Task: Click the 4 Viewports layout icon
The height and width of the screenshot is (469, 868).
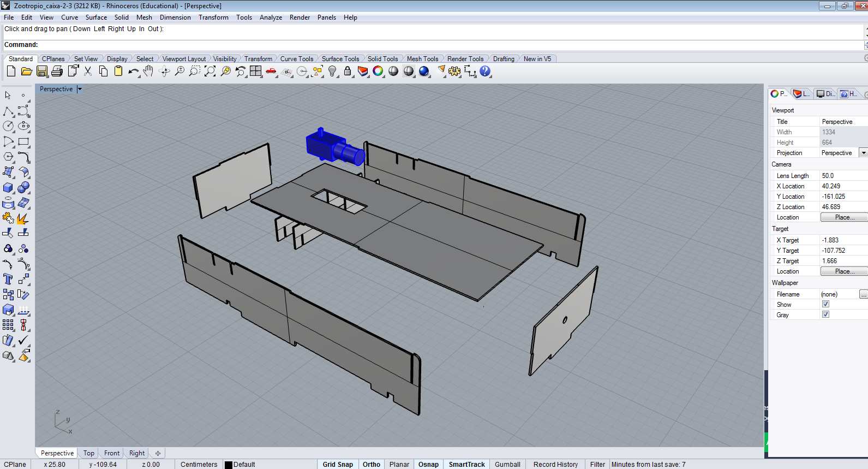Action: pos(256,71)
